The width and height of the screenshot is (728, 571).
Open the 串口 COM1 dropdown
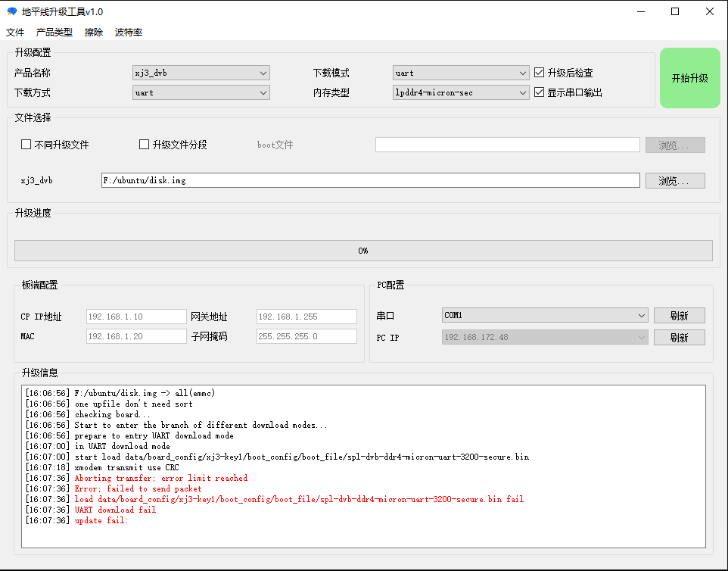[x=545, y=315]
